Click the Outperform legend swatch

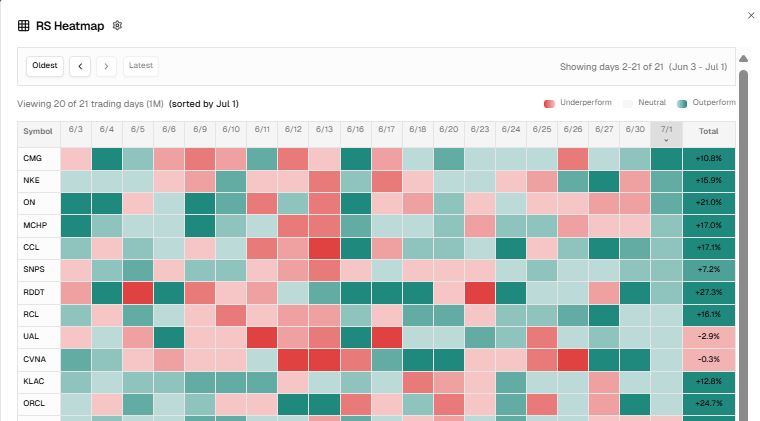click(x=682, y=104)
